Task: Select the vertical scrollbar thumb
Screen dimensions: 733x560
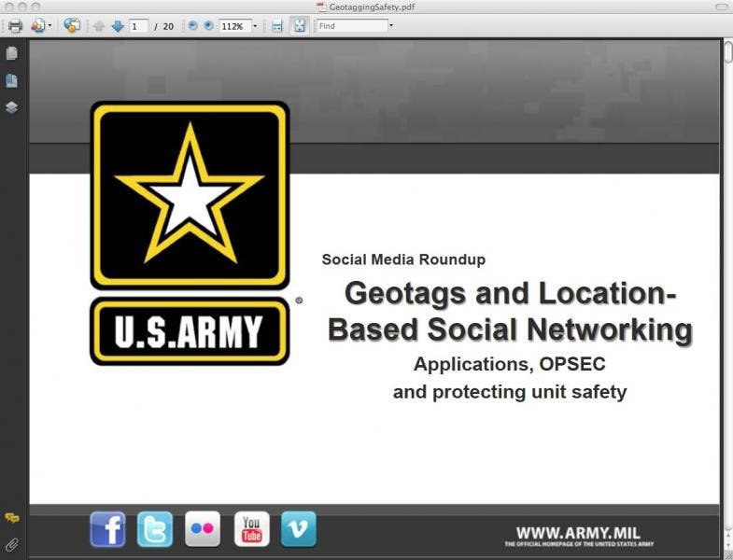Action: [728, 51]
